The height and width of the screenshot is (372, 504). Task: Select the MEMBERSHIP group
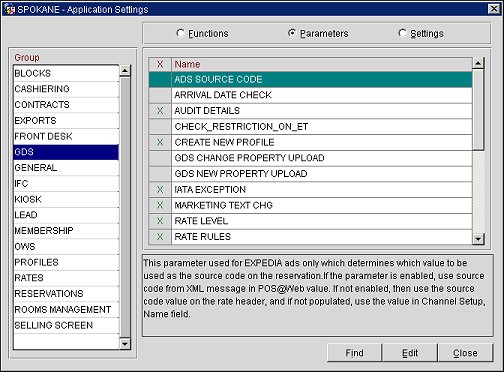coord(66,231)
